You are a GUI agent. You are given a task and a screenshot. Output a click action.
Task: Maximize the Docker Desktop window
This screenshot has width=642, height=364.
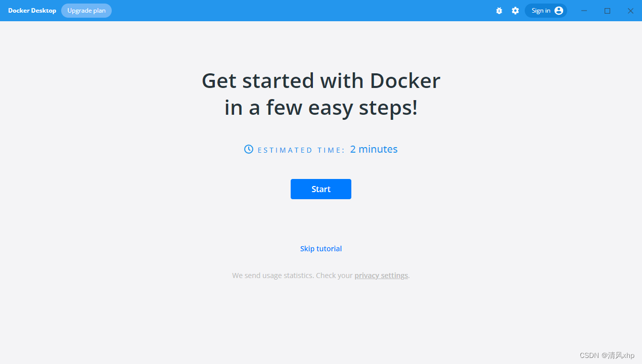coord(608,11)
